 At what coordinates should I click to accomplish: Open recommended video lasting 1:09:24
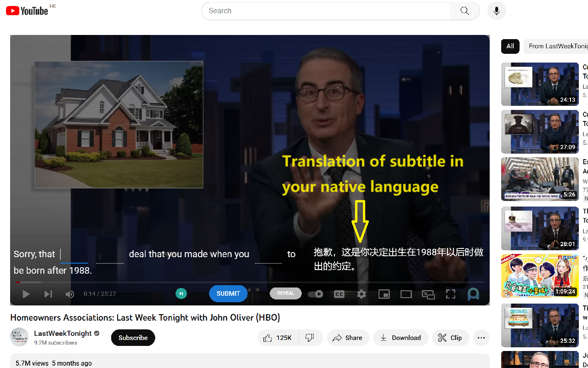(540, 276)
